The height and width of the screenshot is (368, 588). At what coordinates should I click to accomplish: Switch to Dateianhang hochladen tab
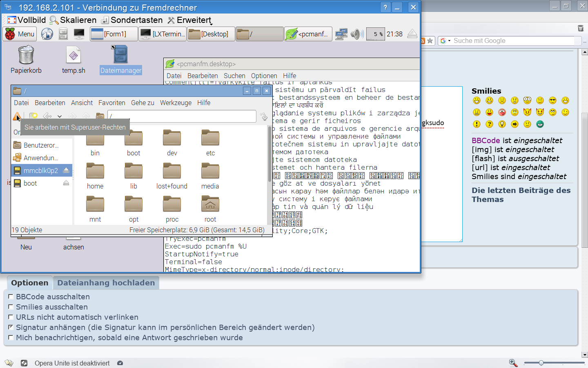106,283
